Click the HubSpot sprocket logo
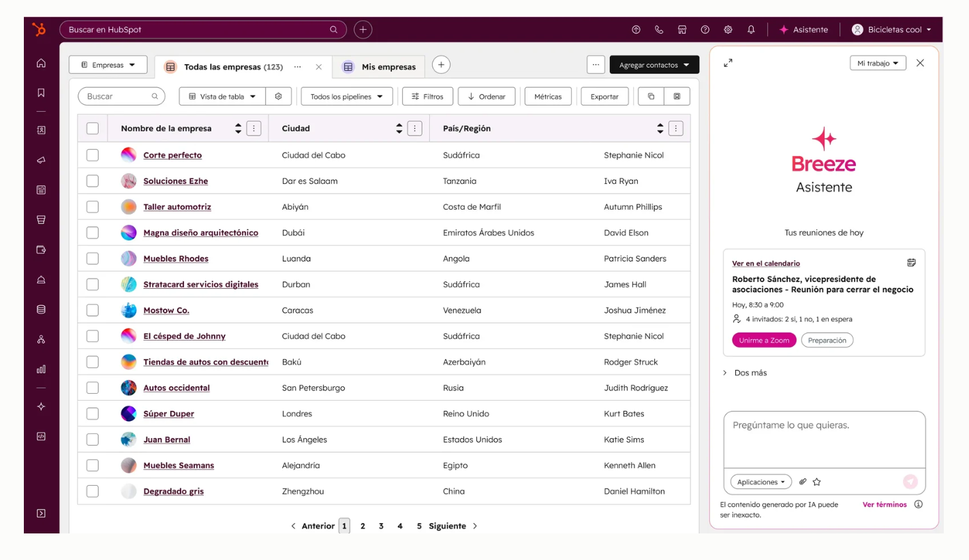The image size is (969, 560). [40, 29]
